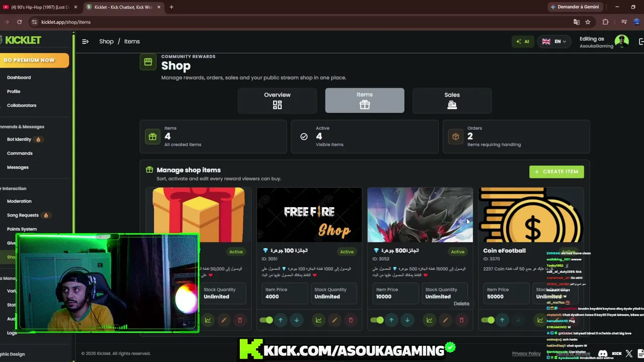The width and height of the screenshot is (644, 362).
Task: Click the Active badge on item ID 3052
Action: (x=457, y=251)
